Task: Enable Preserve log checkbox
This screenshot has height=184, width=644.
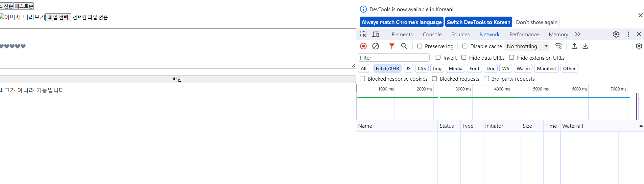Action: 420,46
